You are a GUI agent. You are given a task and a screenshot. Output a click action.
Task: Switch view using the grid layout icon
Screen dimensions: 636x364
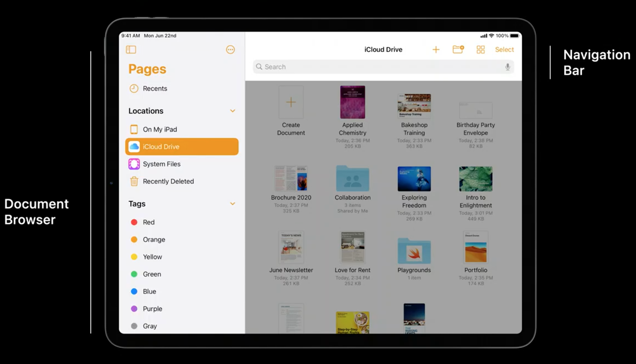pyautogui.click(x=480, y=50)
